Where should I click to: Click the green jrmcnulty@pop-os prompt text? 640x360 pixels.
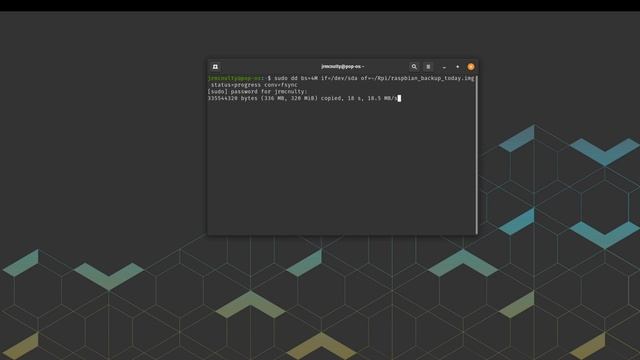coord(235,78)
